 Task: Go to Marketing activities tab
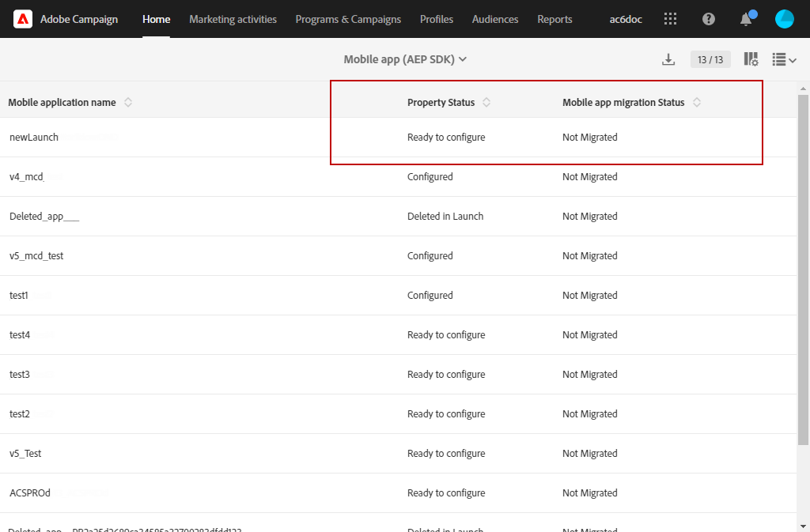pyautogui.click(x=233, y=19)
